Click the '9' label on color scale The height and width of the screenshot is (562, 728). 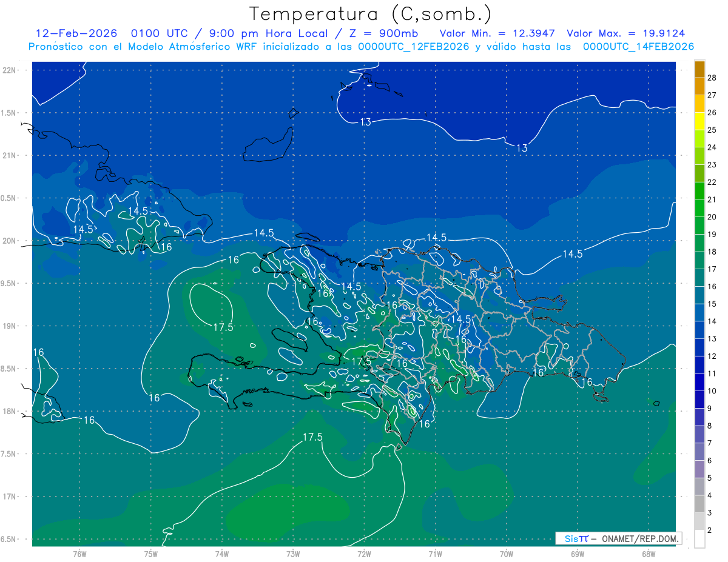click(x=710, y=409)
